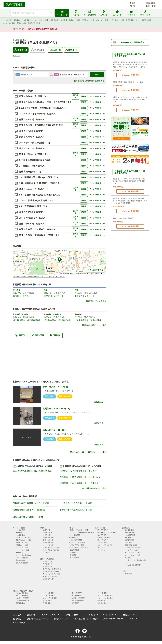Click the bus icon beside よいち号/おたる号
Viewport: 162px width, 644px height.
click(x=16, y=218)
